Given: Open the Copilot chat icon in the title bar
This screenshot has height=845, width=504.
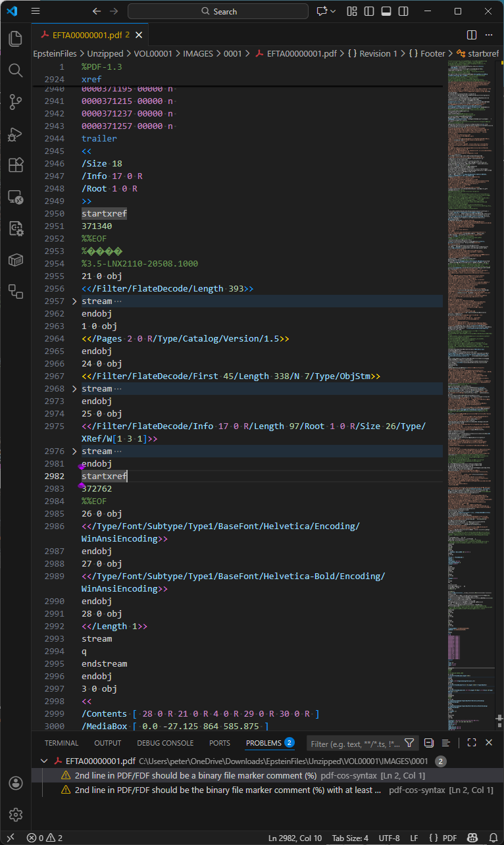Looking at the screenshot, I should (x=322, y=11).
